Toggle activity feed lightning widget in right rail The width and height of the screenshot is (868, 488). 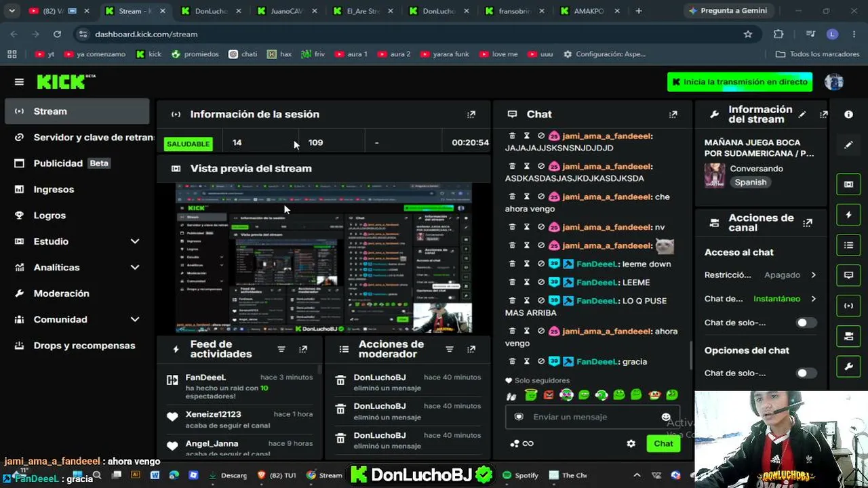tap(848, 215)
